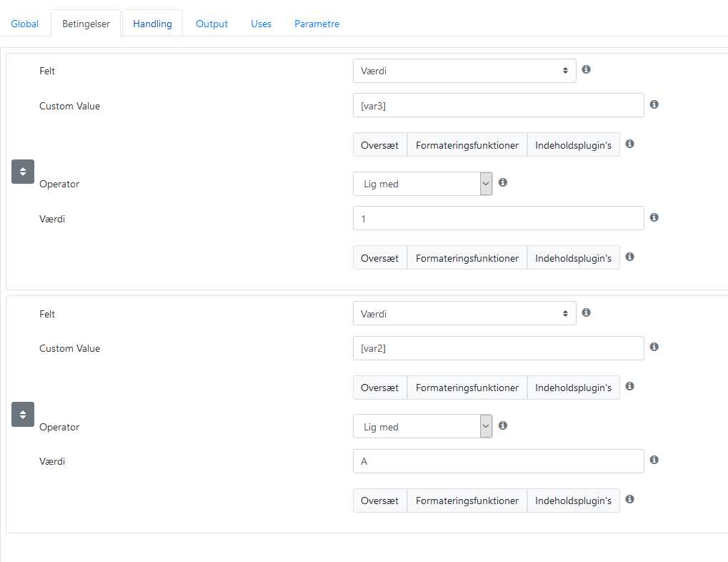Click info icon beside first Felt dropdown
The image size is (728, 562).
tap(586, 69)
